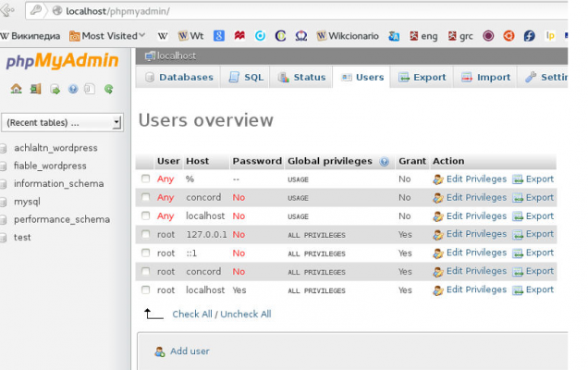Switch to the SQL tab

point(246,78)
